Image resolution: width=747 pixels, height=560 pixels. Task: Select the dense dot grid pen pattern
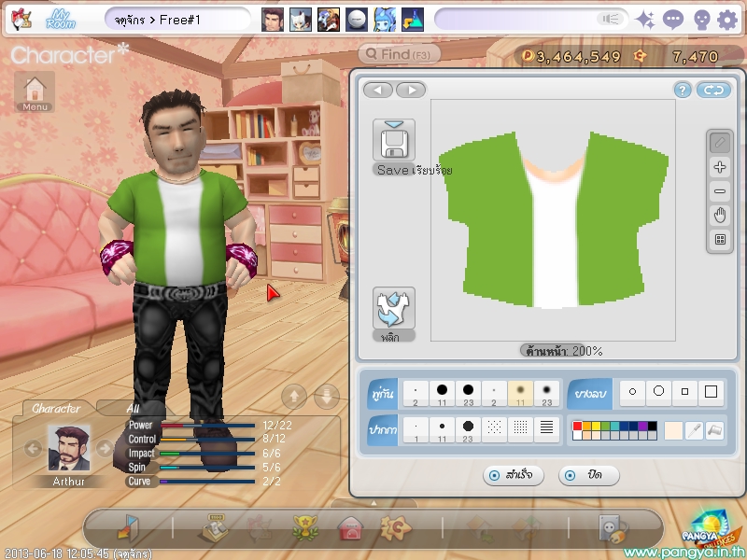click(x=520, y=430)
